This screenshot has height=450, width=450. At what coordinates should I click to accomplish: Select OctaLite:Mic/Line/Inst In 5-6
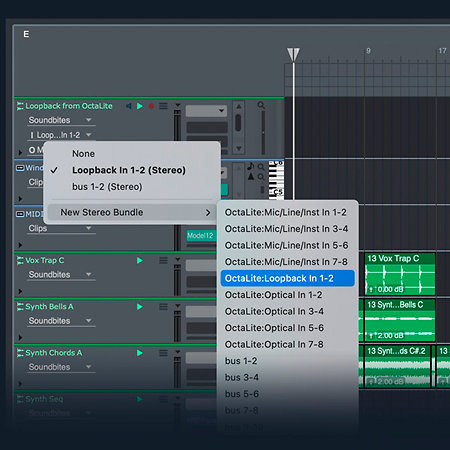coord(286,245)
